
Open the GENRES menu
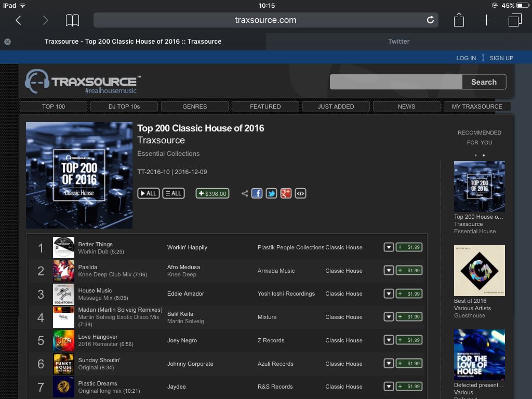(195, 107)
